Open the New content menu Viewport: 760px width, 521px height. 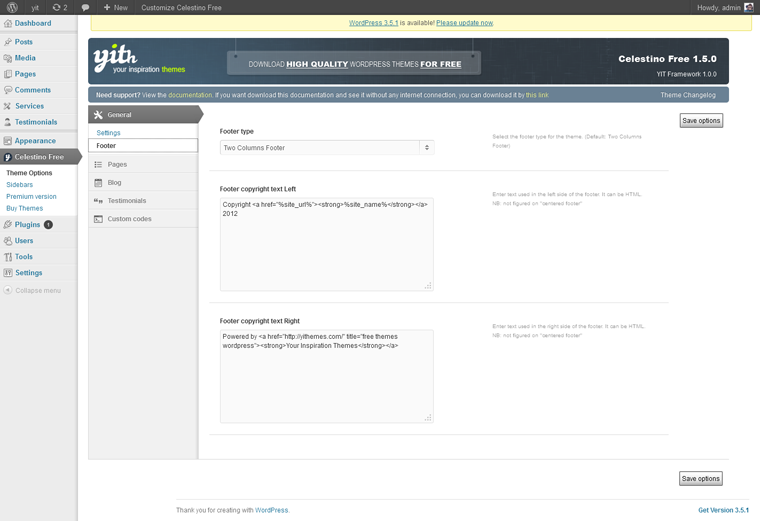click(116, 7)
